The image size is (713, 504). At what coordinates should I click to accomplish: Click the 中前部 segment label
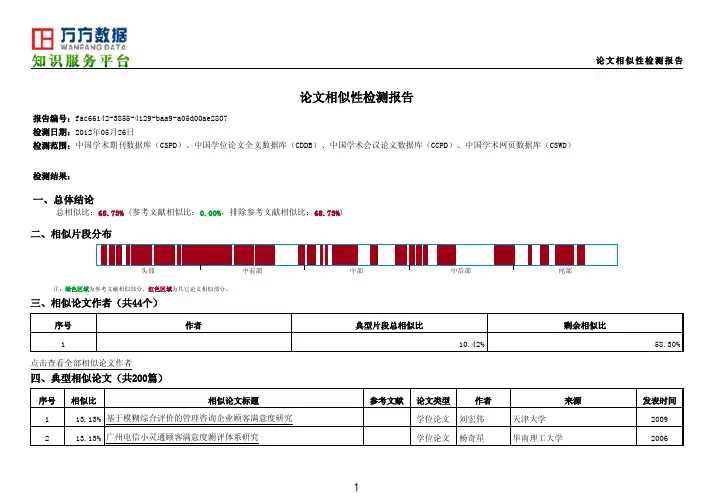click(253, 270)
